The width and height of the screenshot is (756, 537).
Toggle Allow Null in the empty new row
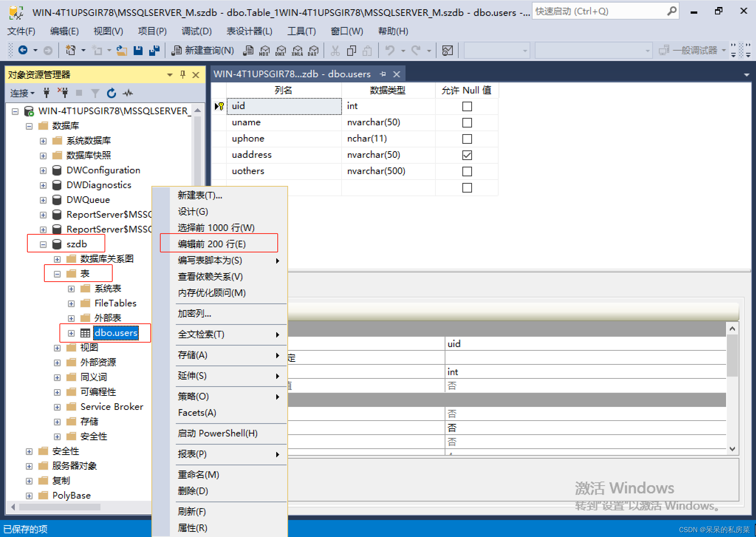pyautogui.click(x=467, y=188)
